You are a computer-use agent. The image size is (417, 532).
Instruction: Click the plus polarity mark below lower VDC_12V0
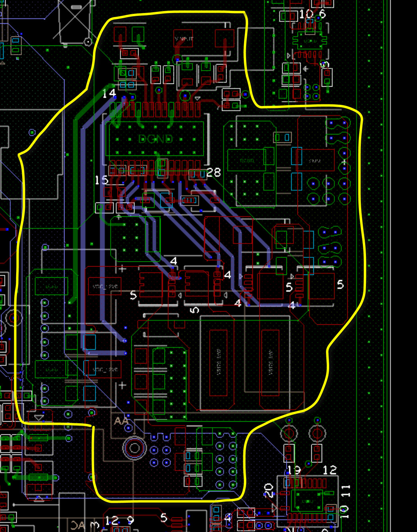click(122, 385)
